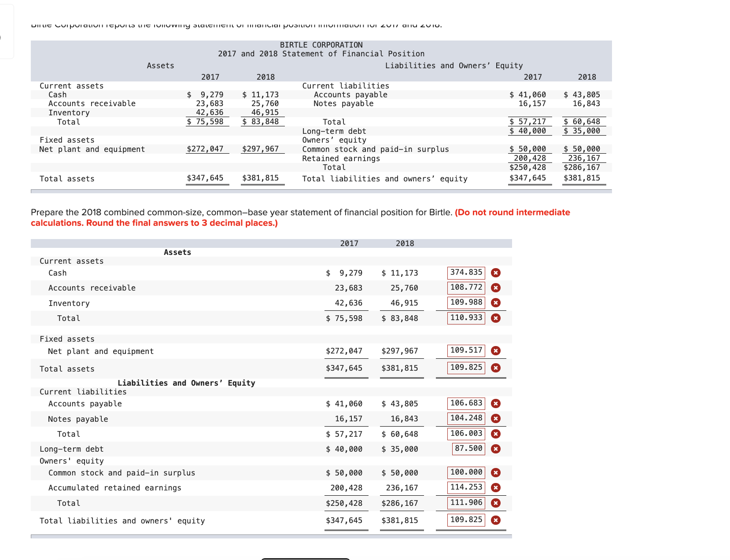Image resolution: width=730 pixels, height=560 pixels.
Task: Click the red X icon beside owners' equity total 111.906
Action: [496, 503]
